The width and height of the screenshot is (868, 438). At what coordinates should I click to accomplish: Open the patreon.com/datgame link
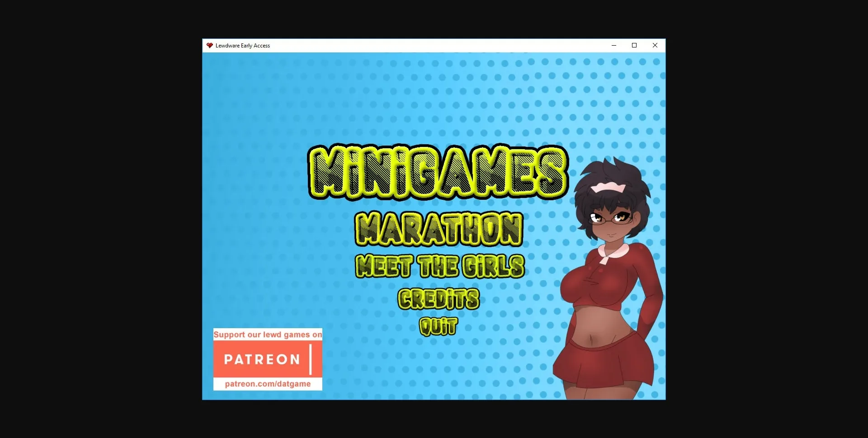coord(268,384)
